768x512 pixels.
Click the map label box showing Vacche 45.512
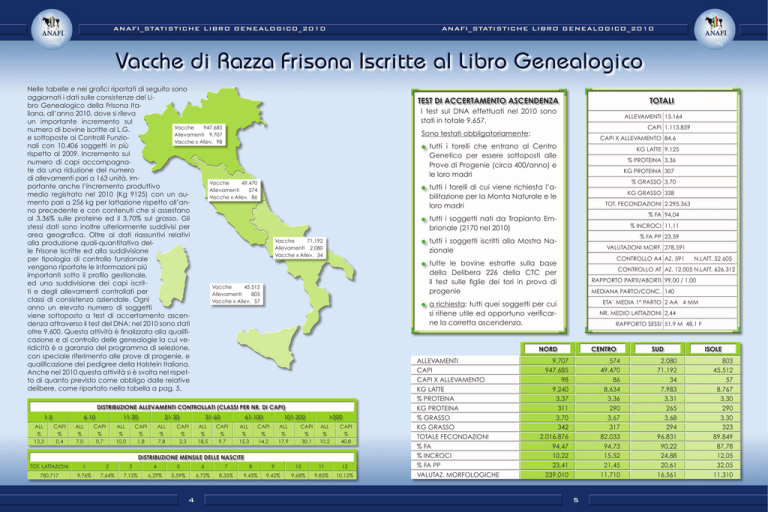pos(236,294)
